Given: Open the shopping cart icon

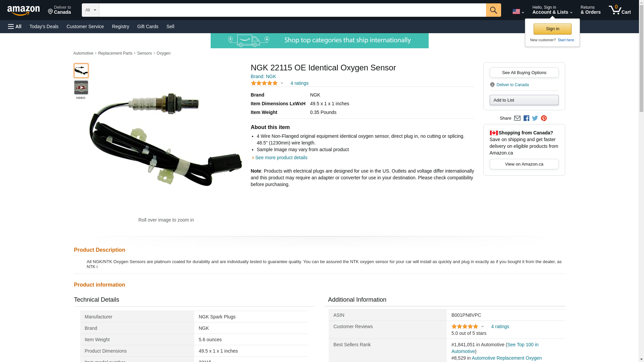Looking at the screenshot, I should tap(620, 10).
